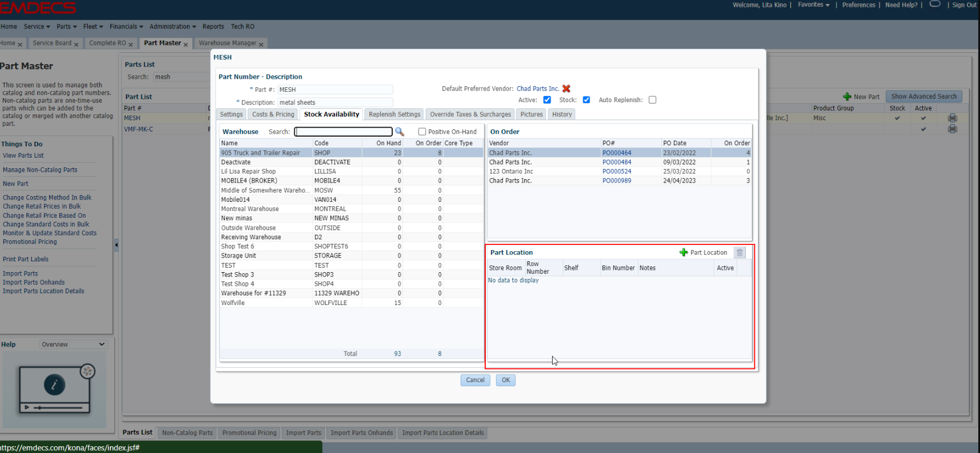Open purchase order PO000464 link
Image resolution: width=980 pixels, height=453 pixels.
617,153
